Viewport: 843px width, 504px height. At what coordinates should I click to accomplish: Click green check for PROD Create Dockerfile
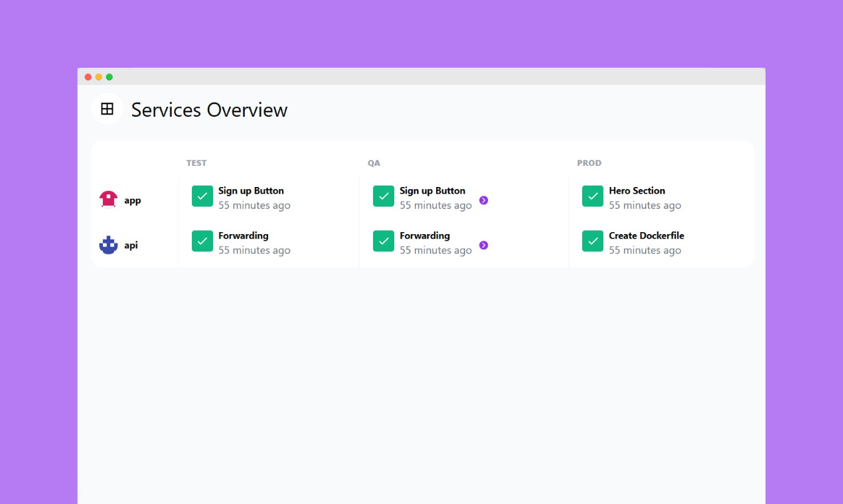593,241
